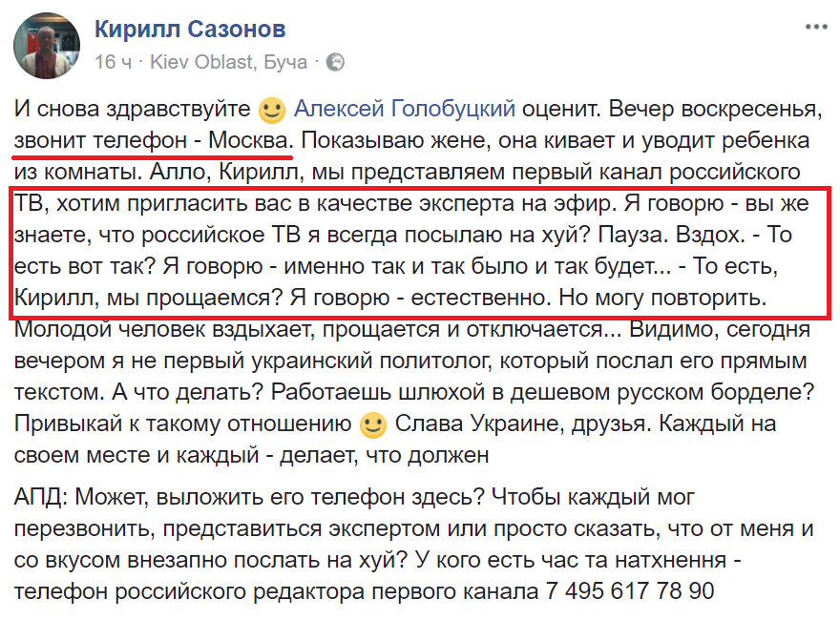This screenshot has height=620, width=840.
Task: Click the phrase "Привыкай к такому отношению"
Action: [181, 424]
